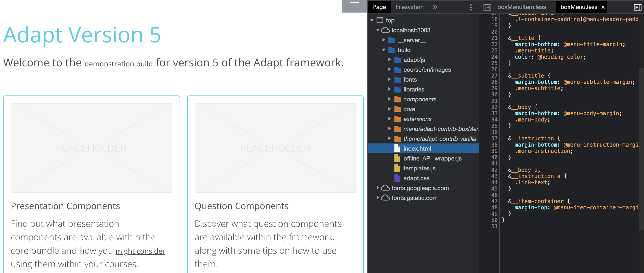This screenshot has width=644, height=273.
Task: Click the purple file icon for adapt.css
Action: (397, 178)
